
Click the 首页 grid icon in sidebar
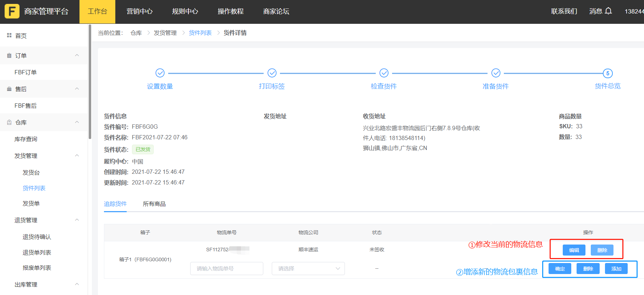[9, 36]
